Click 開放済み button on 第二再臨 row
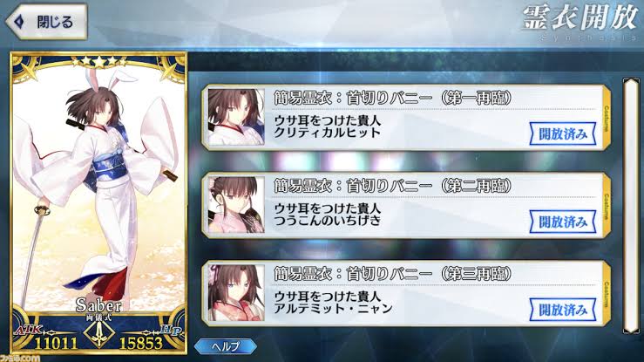This screenshot has height=362, width=644. (x=563, y=222)
